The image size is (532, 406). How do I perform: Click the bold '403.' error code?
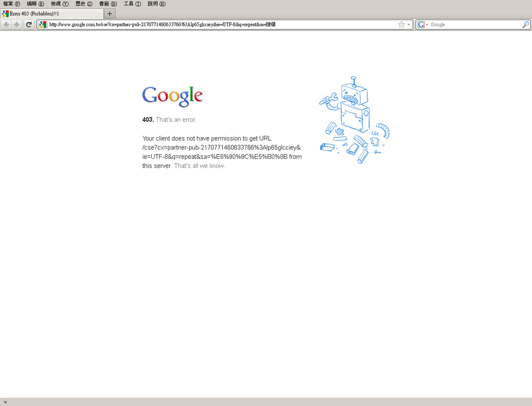(x=148, y=120)
